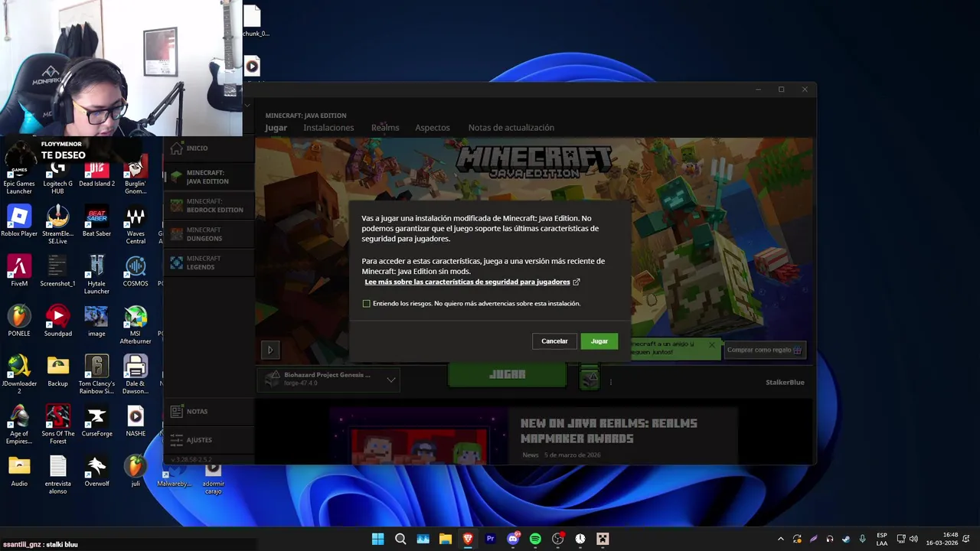Open Hytale Launcher desktop icon
Screen dimensions: 980x551
click(x=96, y=274)
